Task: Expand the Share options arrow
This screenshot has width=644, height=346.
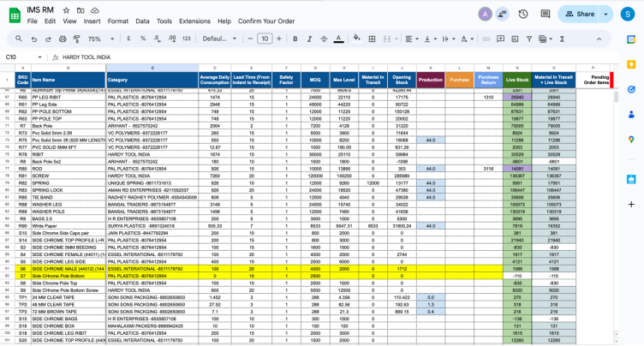Action: tap(605, 14)
